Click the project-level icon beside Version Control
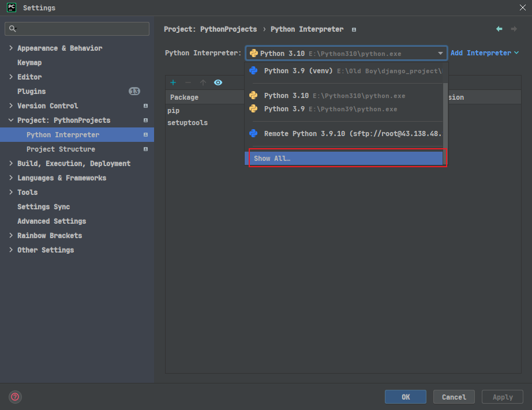The height and width of the screenshot is (410, 532). click(x=145, y=106)
